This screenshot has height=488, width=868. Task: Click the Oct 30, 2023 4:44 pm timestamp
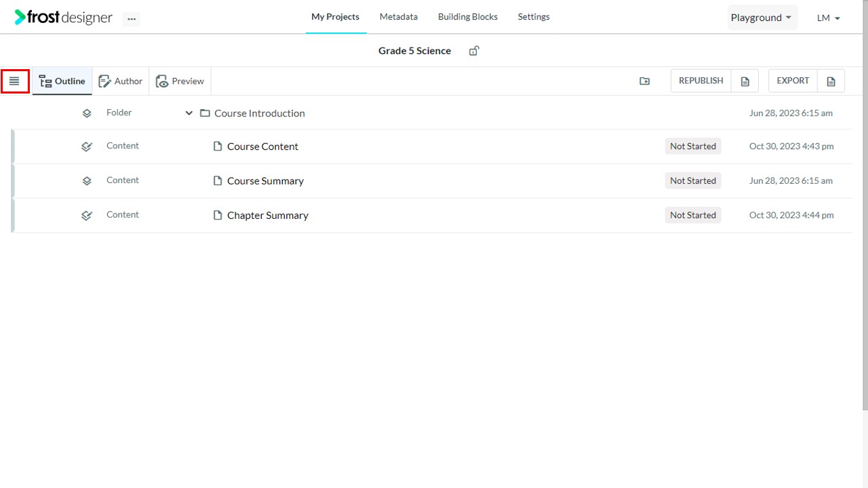tap(791, 216)
